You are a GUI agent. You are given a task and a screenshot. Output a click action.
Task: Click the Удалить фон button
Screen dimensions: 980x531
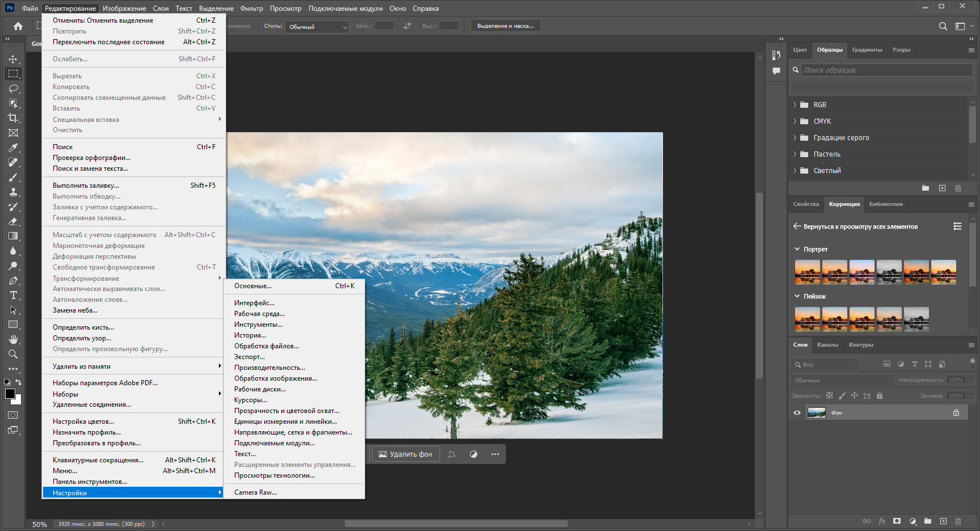pyautogui.click(x=405, y=454)
